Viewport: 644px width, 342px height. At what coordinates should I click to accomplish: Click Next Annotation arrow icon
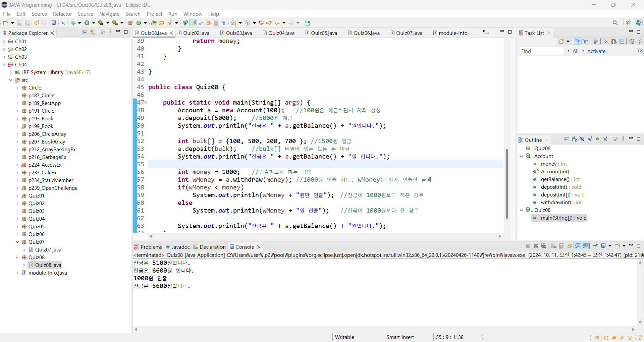[233, 23]
